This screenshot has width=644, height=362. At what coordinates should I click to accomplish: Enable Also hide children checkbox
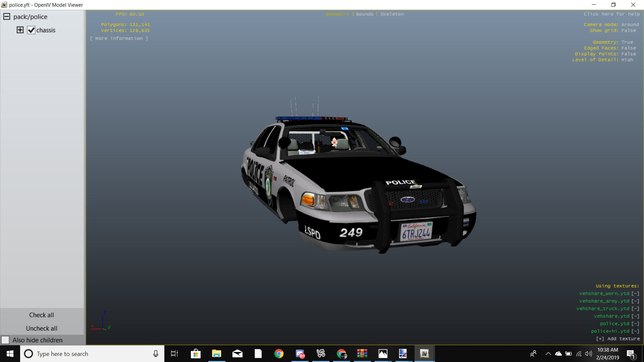coord(5,340)
